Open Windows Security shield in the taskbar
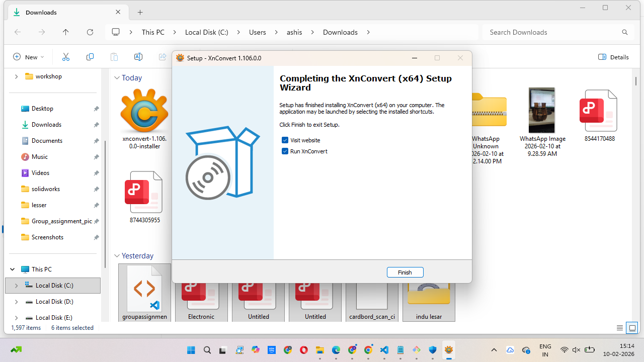The image size is (644, 362). tap(433, 350)
